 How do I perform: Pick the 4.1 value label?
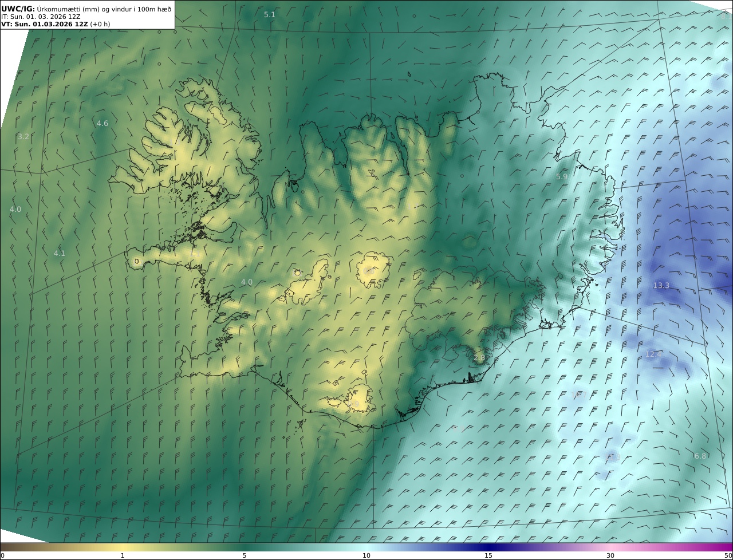click(x=60, y=253)
